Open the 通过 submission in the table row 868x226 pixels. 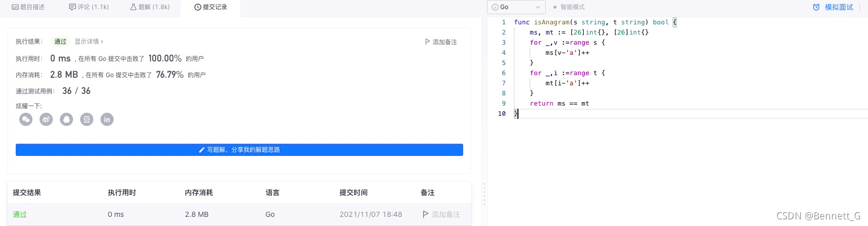(20, 214)
